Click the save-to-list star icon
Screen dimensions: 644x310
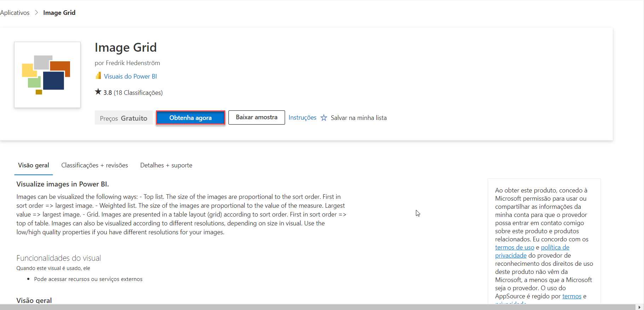324,117
